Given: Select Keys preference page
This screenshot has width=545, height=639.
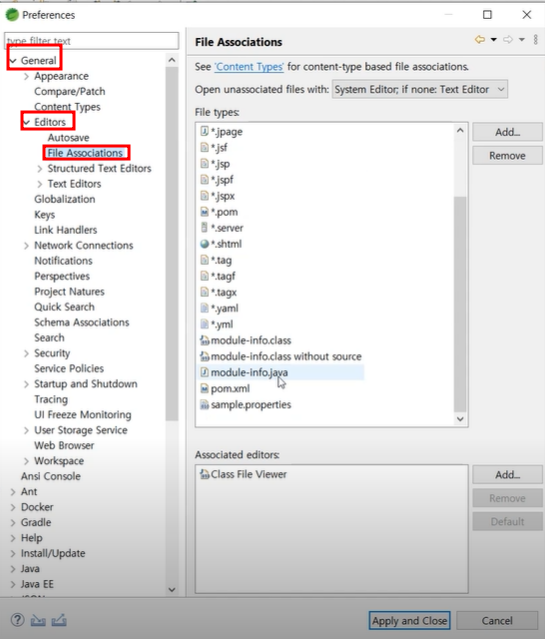Looking at the screenshot, I should [44, 214].
